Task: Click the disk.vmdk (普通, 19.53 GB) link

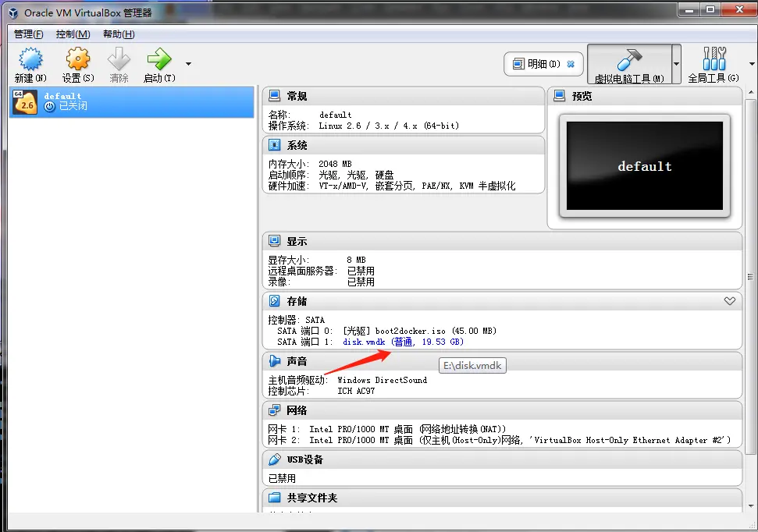Action: [x=403, y=342]
